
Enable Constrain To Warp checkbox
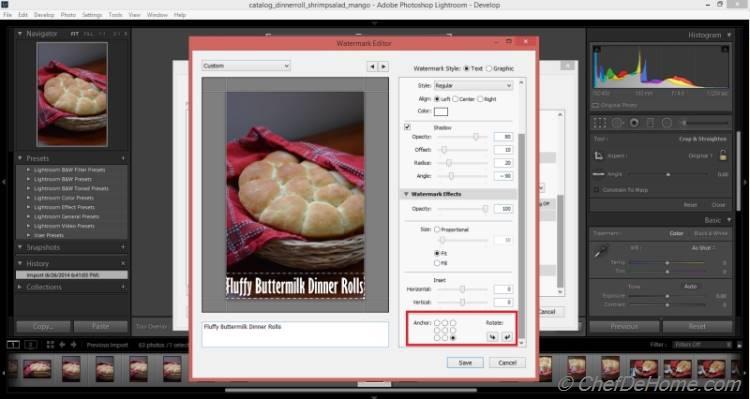pos(596,190)
